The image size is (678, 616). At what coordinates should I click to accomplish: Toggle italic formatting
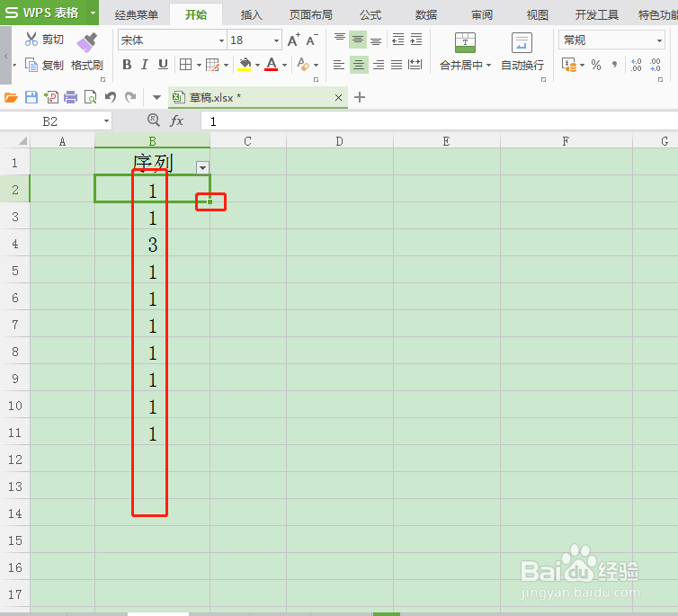click(145, 65)
